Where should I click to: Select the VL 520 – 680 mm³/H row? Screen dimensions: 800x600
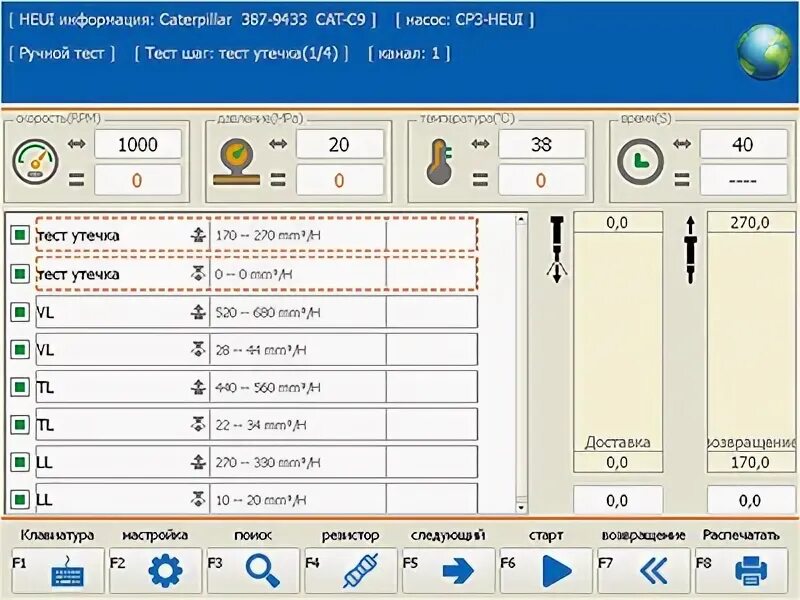[257, 312]
